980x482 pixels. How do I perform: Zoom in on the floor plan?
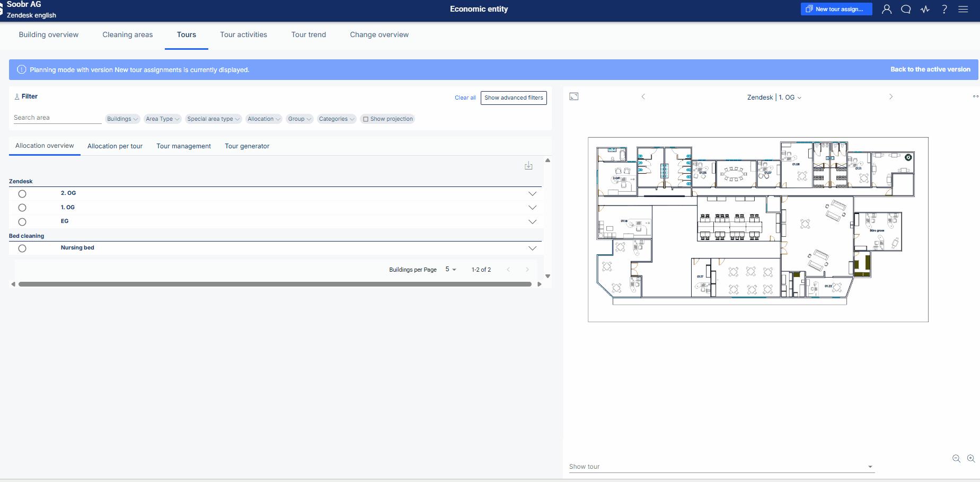[x=971, y=459]
